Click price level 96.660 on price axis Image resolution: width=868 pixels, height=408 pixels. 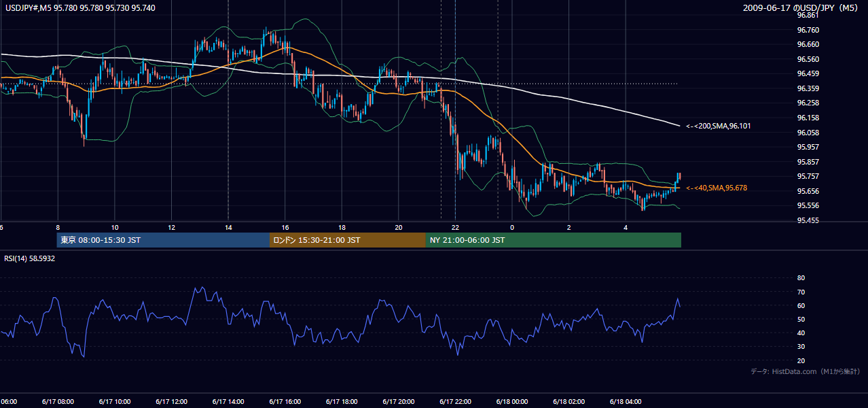(808, 44)
